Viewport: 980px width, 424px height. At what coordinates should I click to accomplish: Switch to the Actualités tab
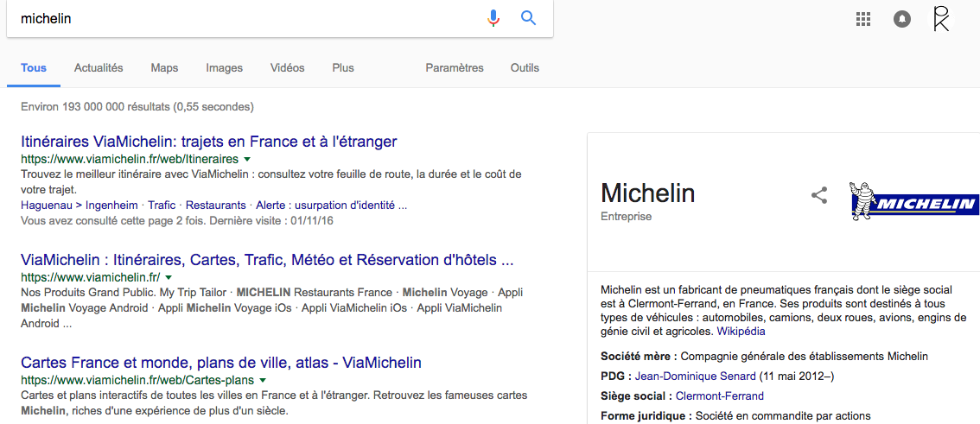(99, 68)
